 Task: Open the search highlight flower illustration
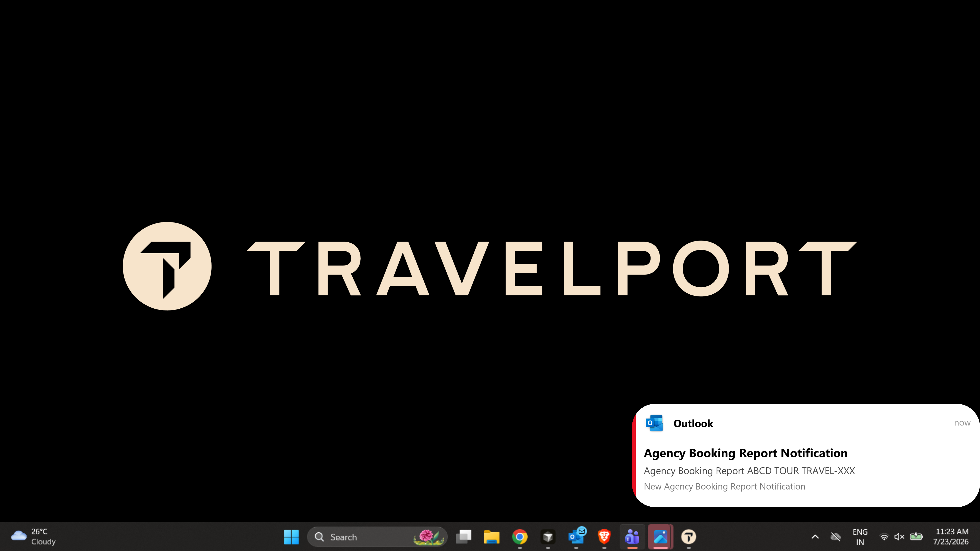click(428, 537)
